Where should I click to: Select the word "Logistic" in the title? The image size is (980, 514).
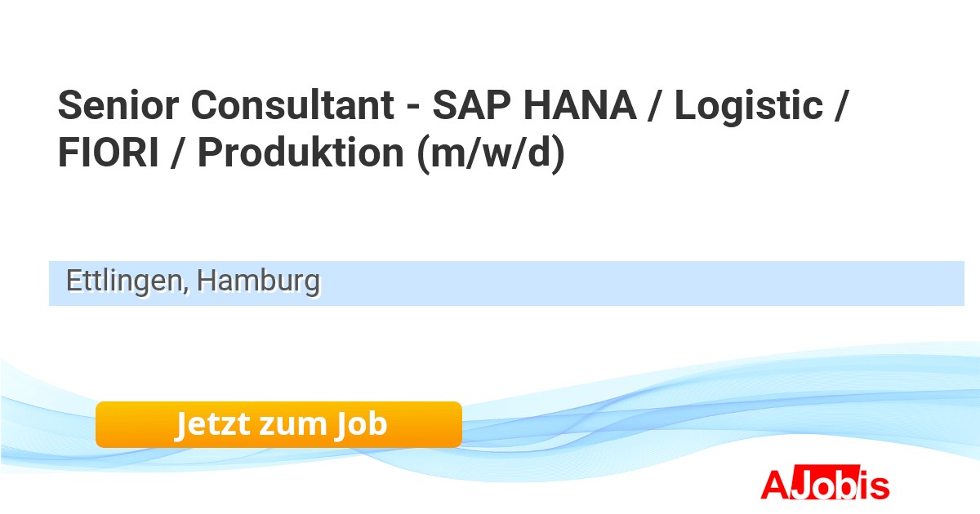tap(748, 105)
